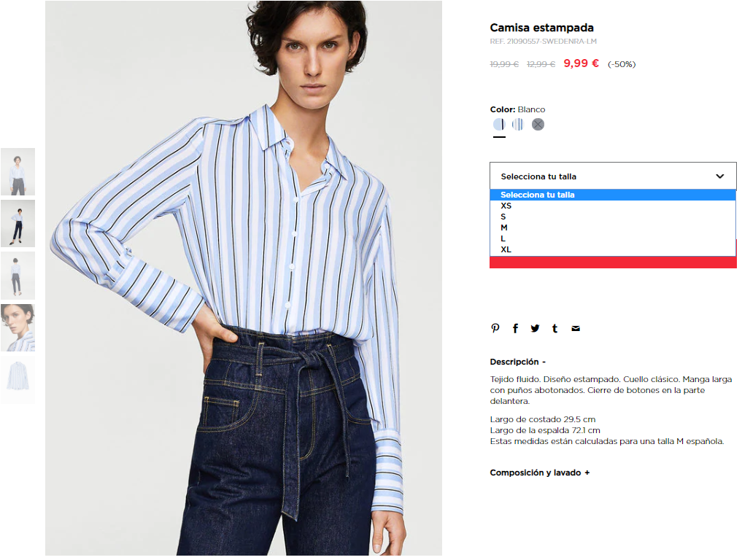Choose the second striped color swatch
Image resolution: width=742 pixels, height=560 pixels.
click(518, 125)
